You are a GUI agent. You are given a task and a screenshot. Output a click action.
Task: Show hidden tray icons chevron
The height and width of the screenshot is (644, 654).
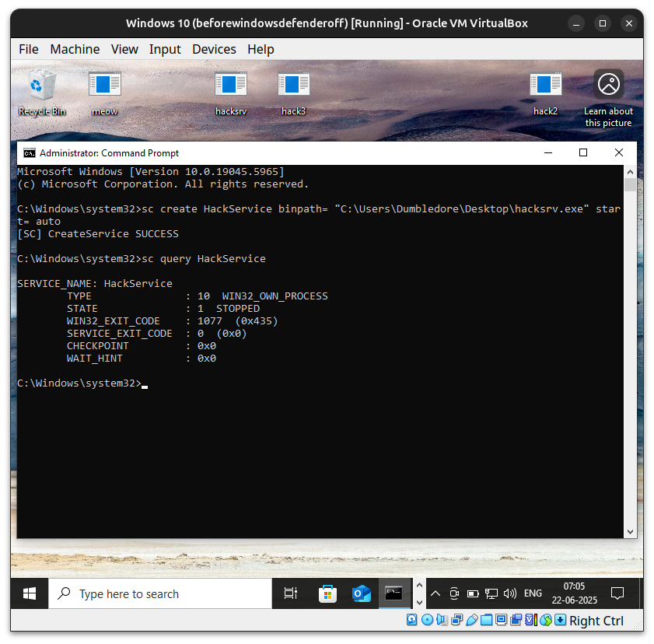click(435, 593)
